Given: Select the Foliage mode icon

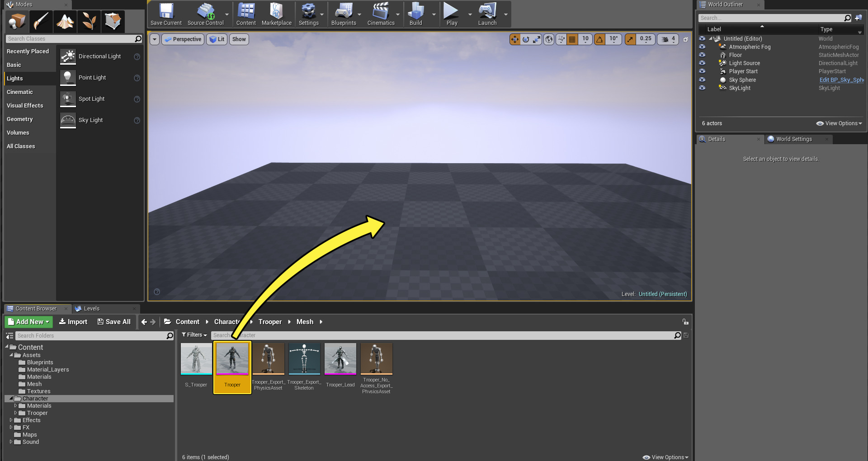Looking at the screenshot, I should pyautogui.click(x=89, y=21).
